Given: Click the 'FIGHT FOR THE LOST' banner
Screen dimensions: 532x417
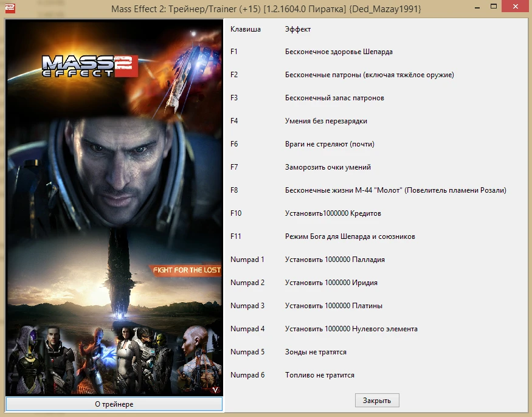Looking at the screenshot, I should coord(185,269).
